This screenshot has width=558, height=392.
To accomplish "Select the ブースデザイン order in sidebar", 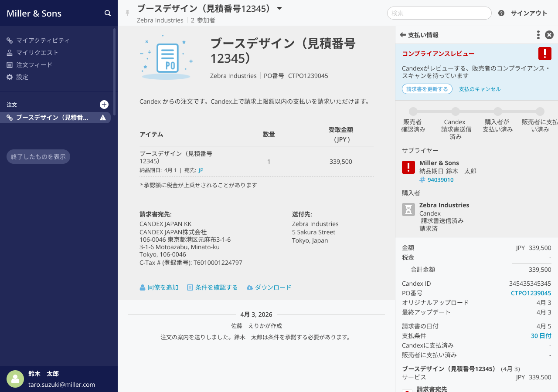I will point(55,118).
